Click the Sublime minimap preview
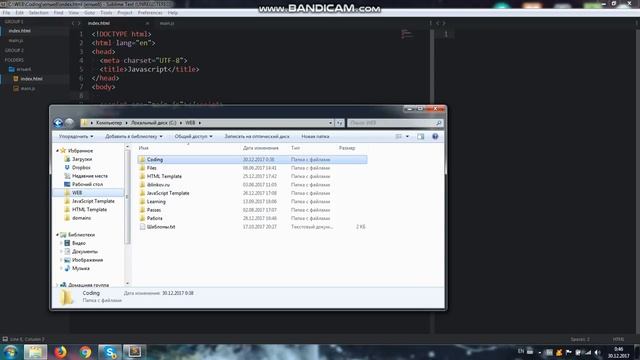Screen dimensions: 640x360 coord(407,33)
